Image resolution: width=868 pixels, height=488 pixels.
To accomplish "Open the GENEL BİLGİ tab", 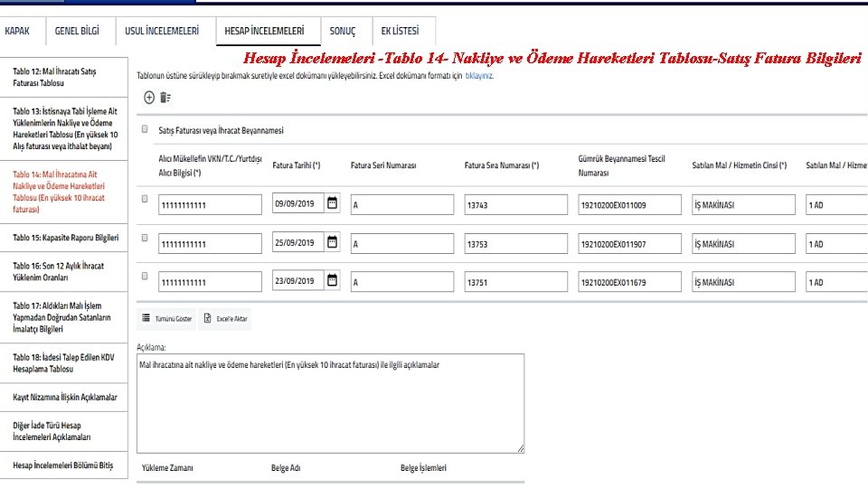I will 77,31.
